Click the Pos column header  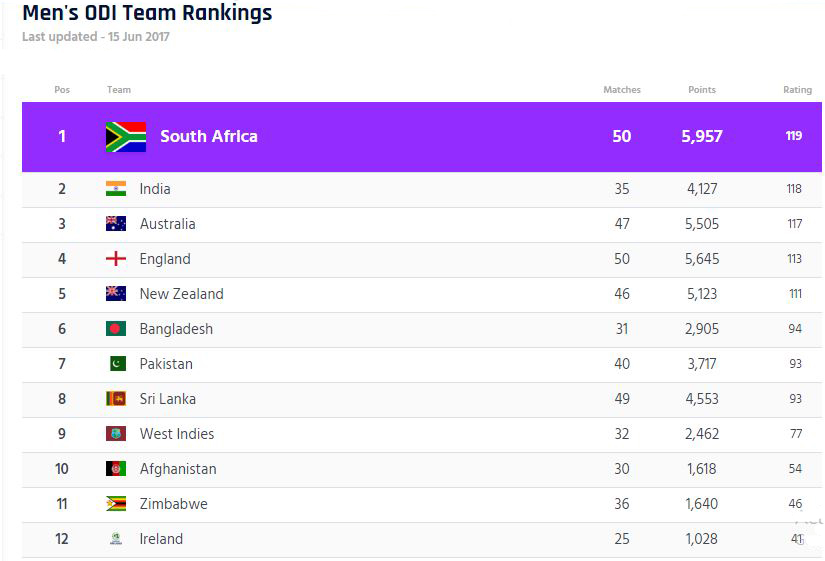pyautogui.click(x=62, y=90)
